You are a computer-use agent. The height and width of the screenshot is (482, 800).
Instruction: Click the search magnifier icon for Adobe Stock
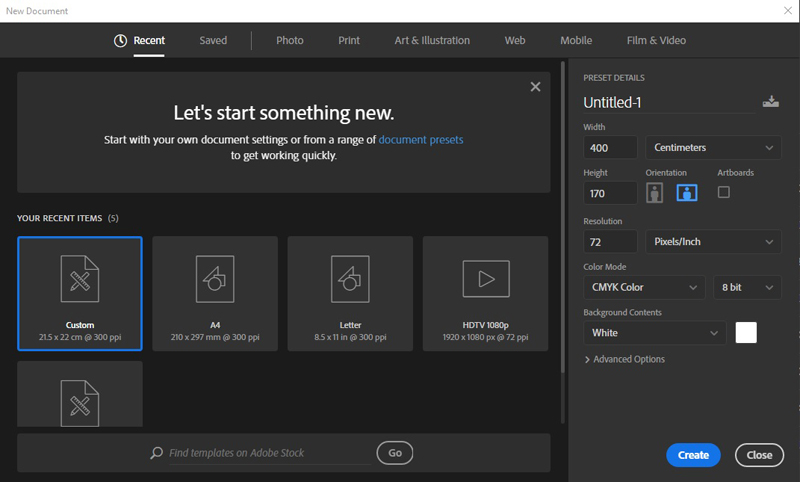[x=156, y=453]
